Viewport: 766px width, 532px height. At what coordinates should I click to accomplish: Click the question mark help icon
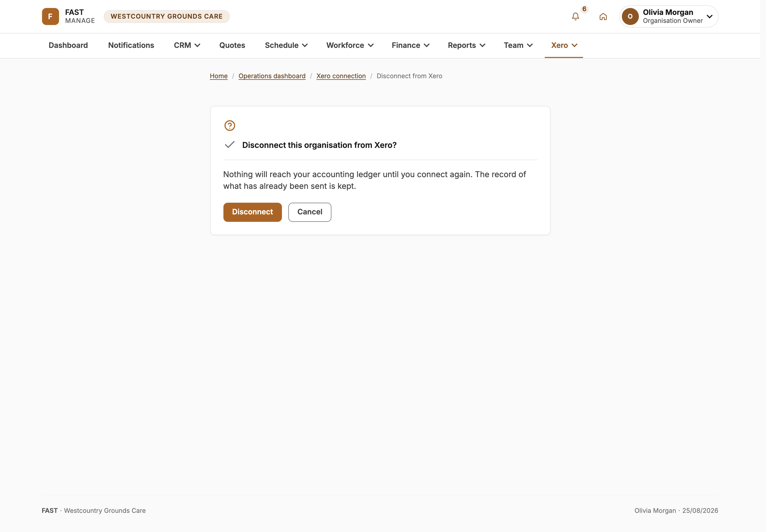coord(230,126)
